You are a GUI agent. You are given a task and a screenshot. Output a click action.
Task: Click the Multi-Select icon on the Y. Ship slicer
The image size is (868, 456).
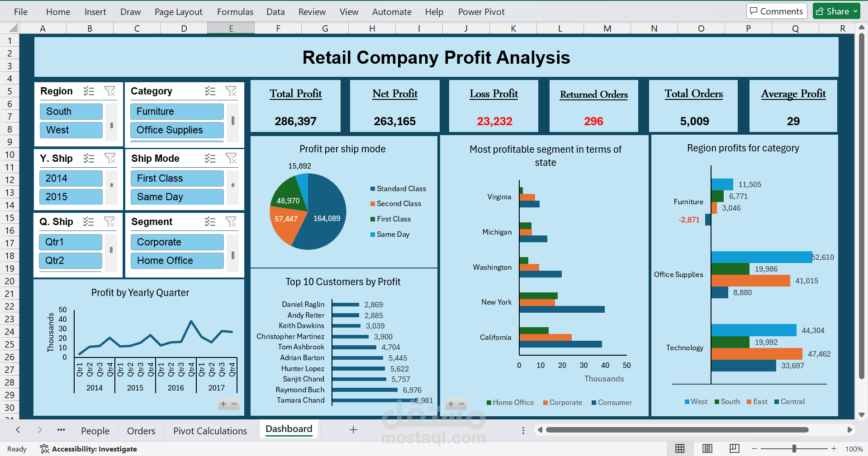(x=89, y=158)
